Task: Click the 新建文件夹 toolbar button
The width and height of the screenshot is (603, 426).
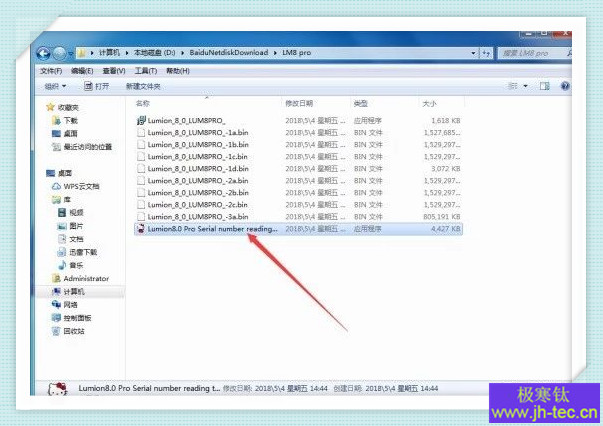Action: click(x=143, y=86)
